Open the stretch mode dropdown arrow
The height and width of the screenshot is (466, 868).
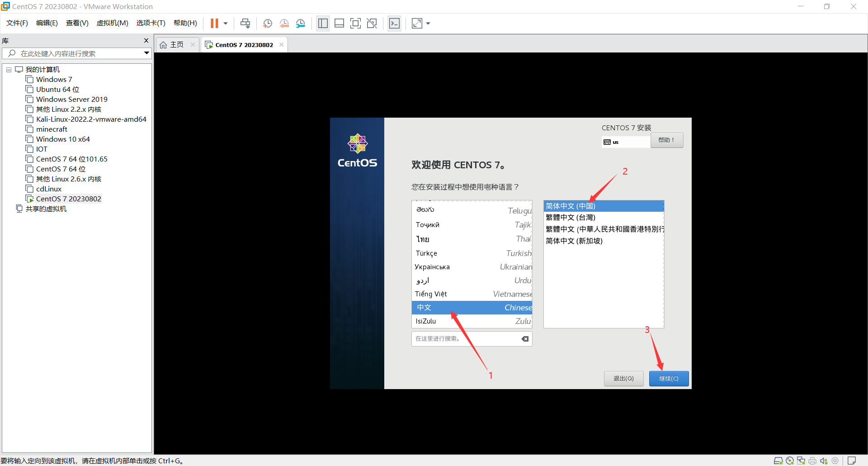point(428,24)
